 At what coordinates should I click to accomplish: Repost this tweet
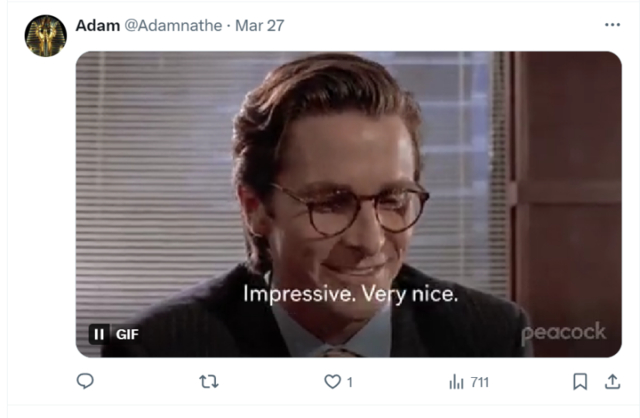click(209, 381)
